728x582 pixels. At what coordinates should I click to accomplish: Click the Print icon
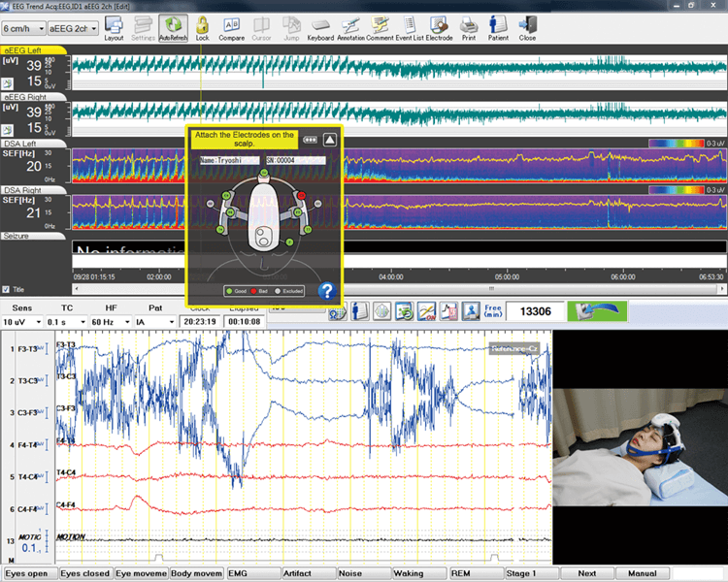point(469,28)
